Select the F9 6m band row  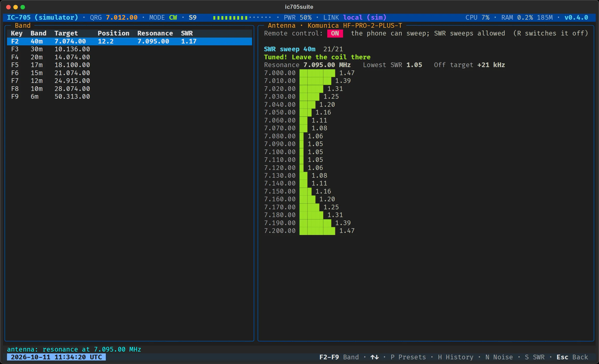[129, 97]
